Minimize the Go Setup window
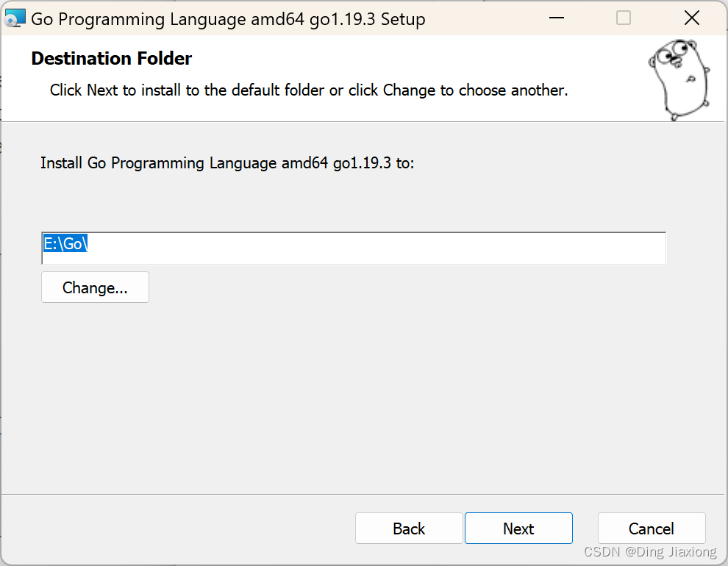Screen dimensions: 728x566 [556, 18]
